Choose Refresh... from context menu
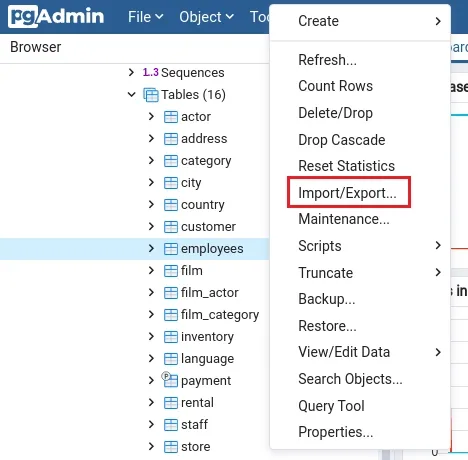This screenshot has height=460, width=468. 360,60
